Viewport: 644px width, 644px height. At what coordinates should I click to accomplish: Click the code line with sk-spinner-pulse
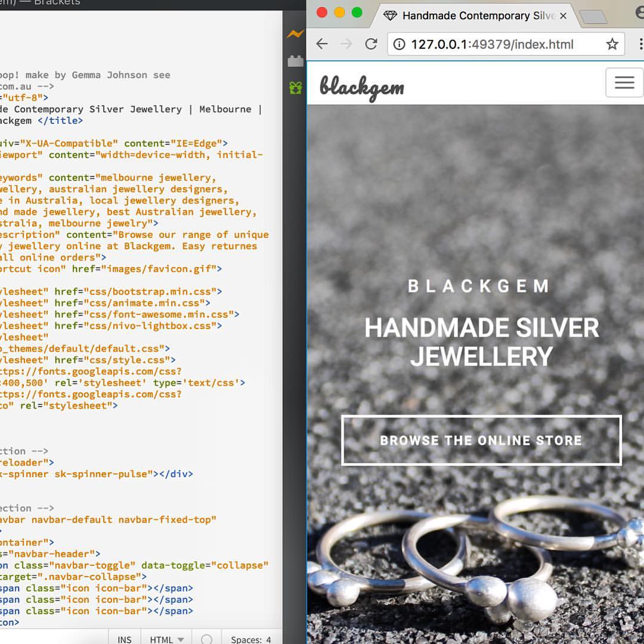coord(97,474)
